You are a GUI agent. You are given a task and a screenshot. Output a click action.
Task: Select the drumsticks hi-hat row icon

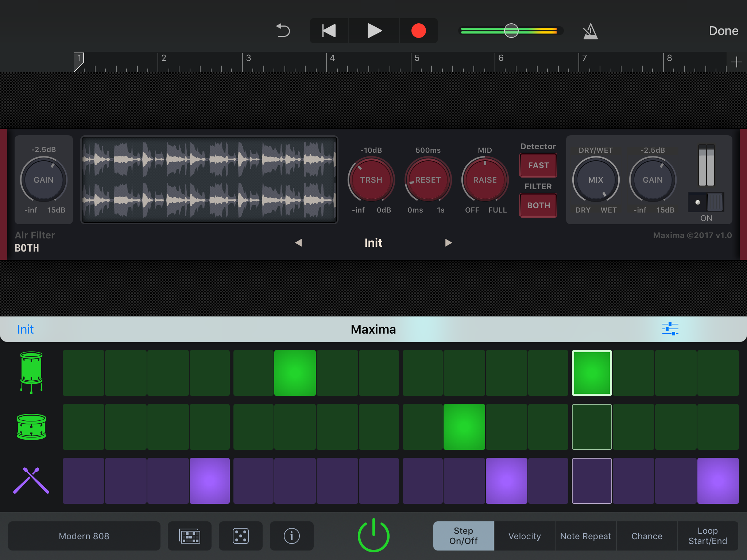(x=31, y=481)
